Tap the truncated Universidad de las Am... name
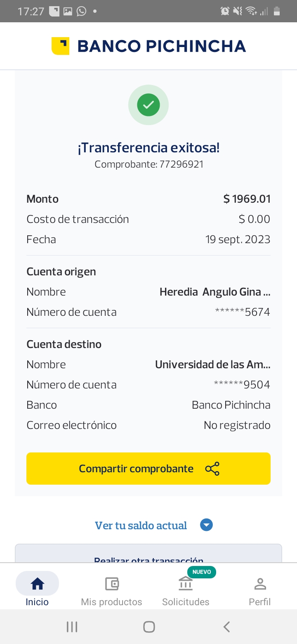Viewport: 297px width, 644px height. tap(212, 365)
